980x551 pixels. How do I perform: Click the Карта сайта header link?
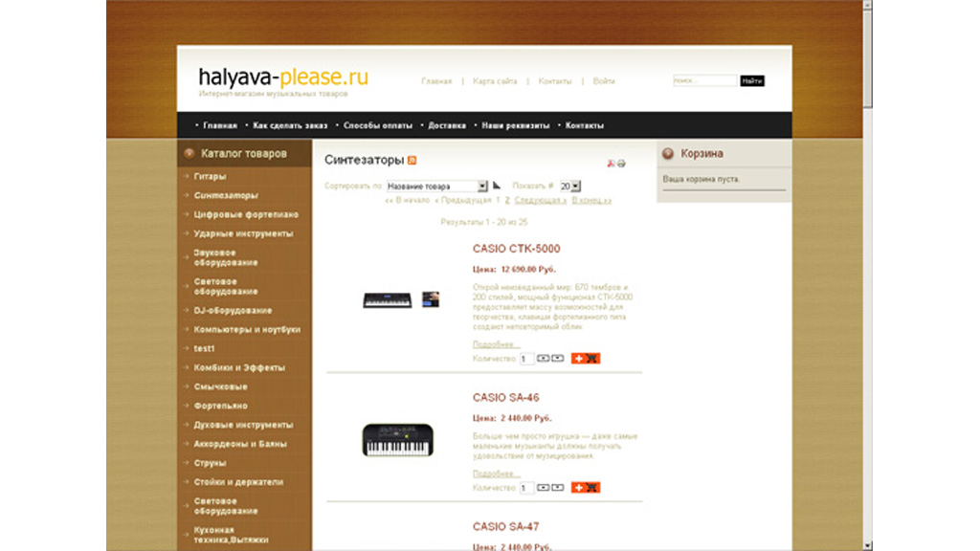click(x=495, y=81)
